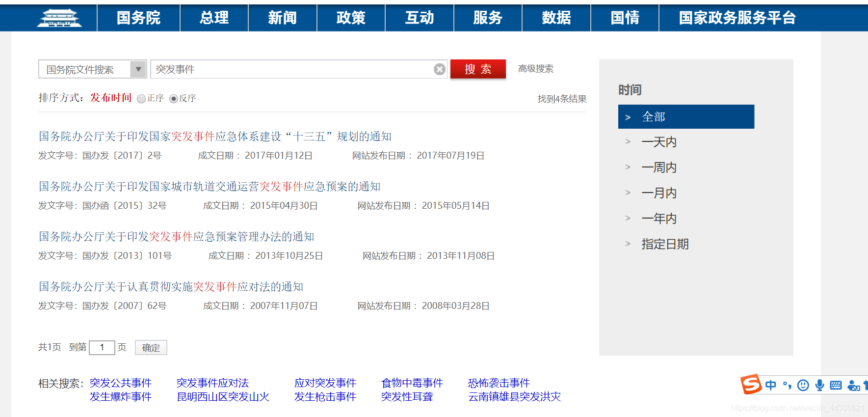Filter results to 一年内
Screen dimensions: 868x417
[659, 219]
